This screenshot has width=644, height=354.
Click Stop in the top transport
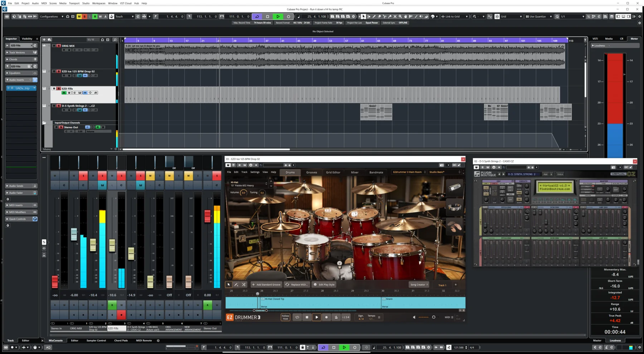pos(267,16)
